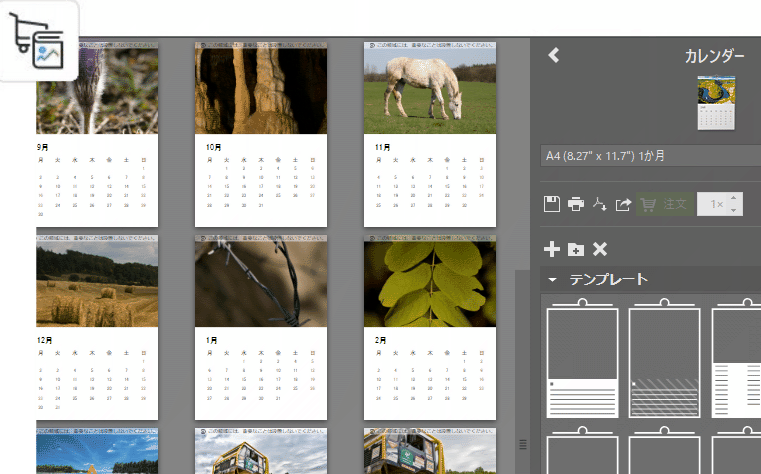761x474 pixels.
Task: Select the 12月 calendar page with hay bales
Action: (x=97, y=327)
